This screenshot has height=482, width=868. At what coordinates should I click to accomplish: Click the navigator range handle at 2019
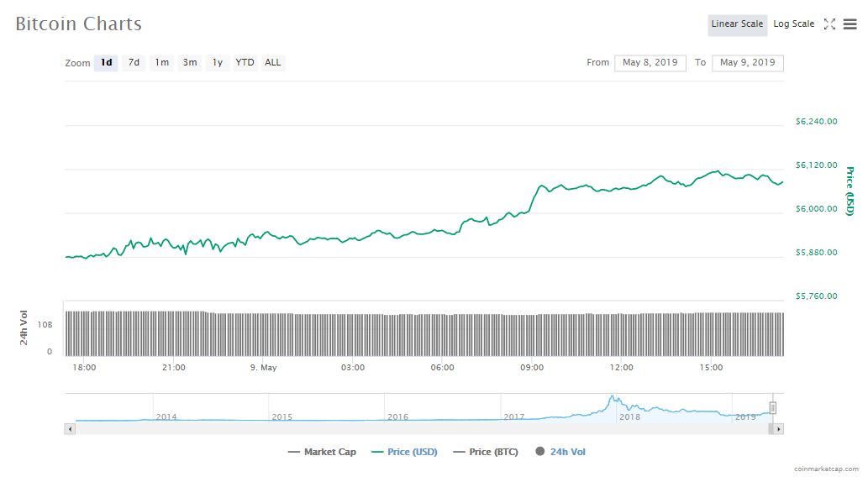773,408
